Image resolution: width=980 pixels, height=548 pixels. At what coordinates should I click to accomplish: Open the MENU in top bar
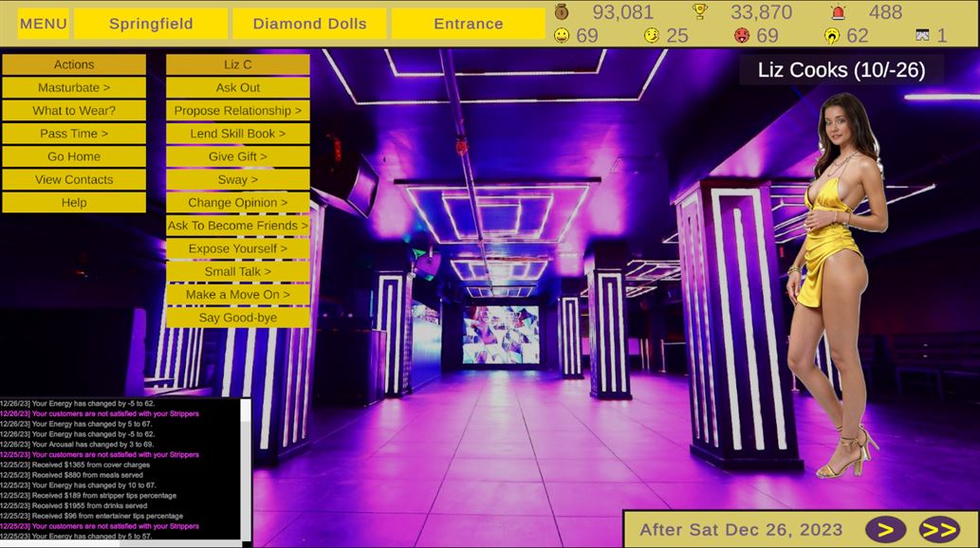pyautogui.click(x=43, y=24)
